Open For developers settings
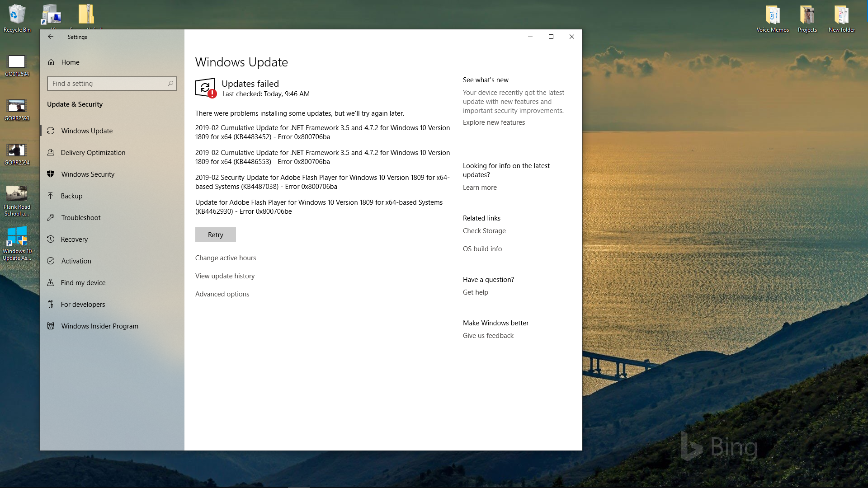The image size is (868, 488). click(x=83, y=305)
